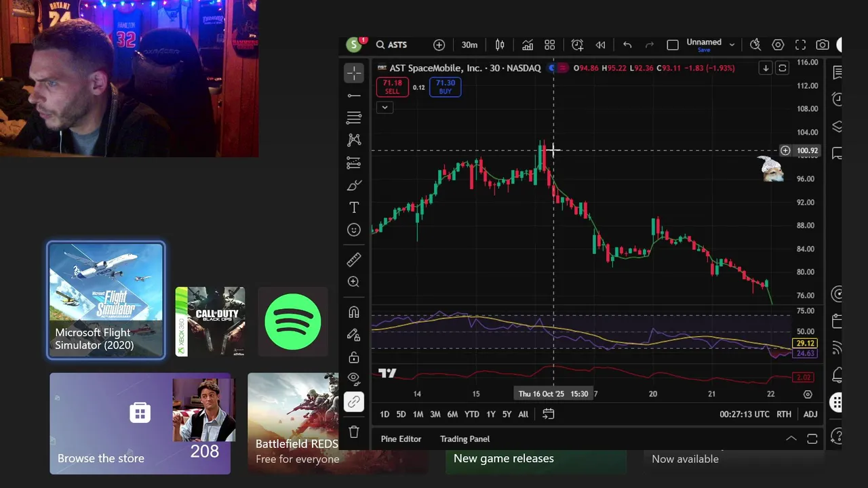The height and width of the screenshot is (488, 868).
Task: Toggle stay in drawing mode
Action: (x=353, y=334)
